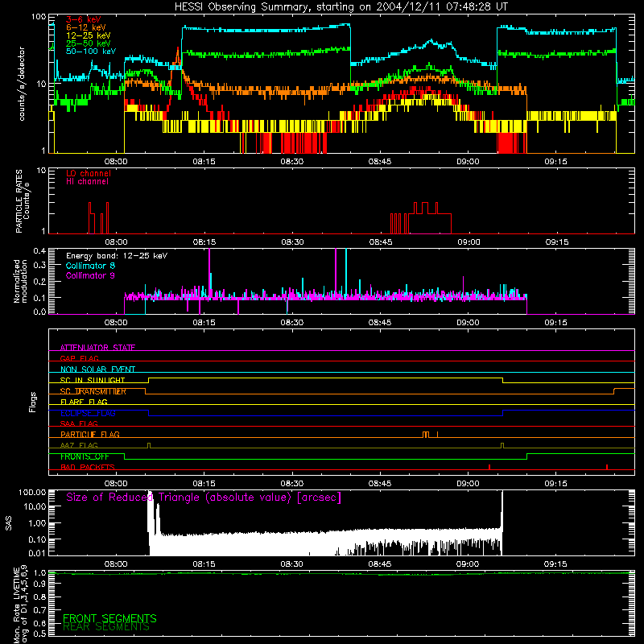Viewport: 644px width, 644px height.
Task: Select the 3-6 keV legend label
Action: [x=84, y=19]
